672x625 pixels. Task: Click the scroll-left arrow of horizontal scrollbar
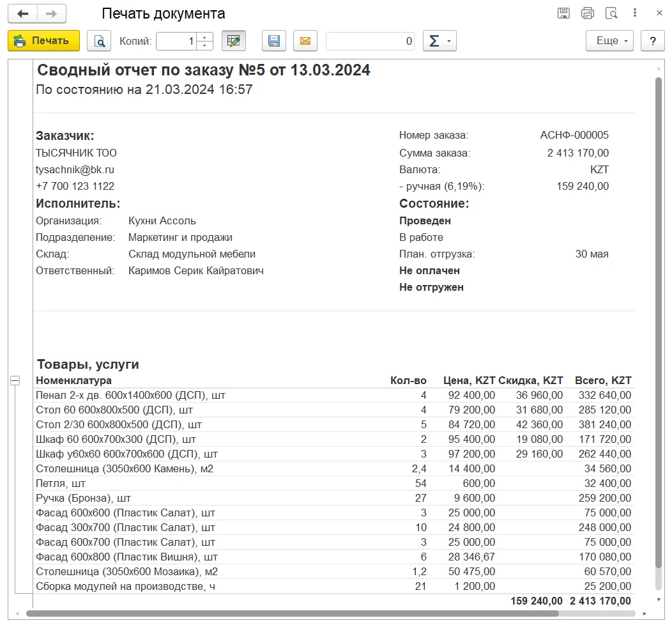pos(18,614)
